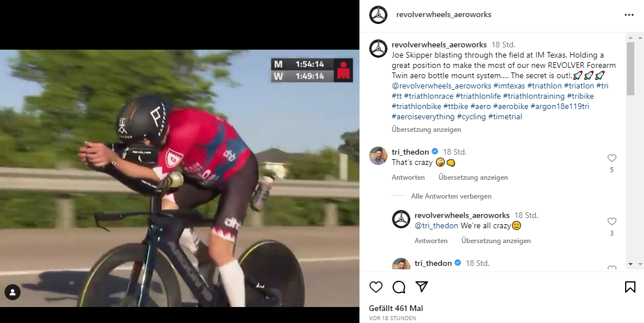Reply to tri_thedon's comment via "Antworten"
Screen dimensions: 644x323
[408, 177]
